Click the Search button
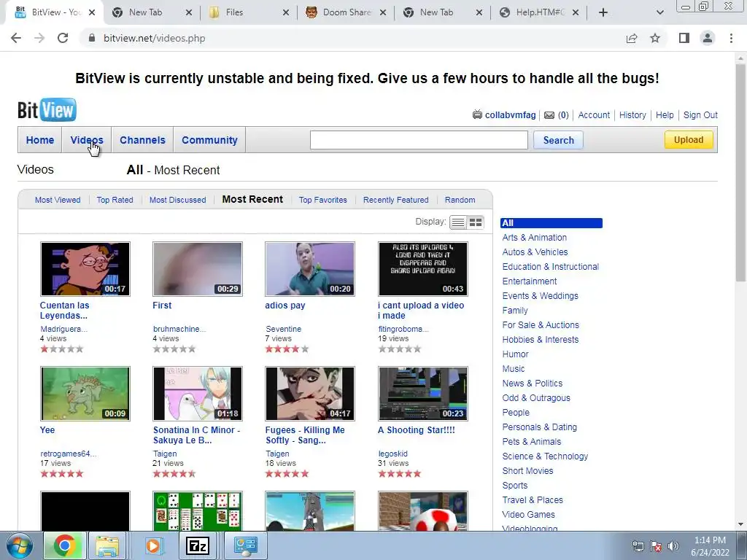 coord(558,140)
